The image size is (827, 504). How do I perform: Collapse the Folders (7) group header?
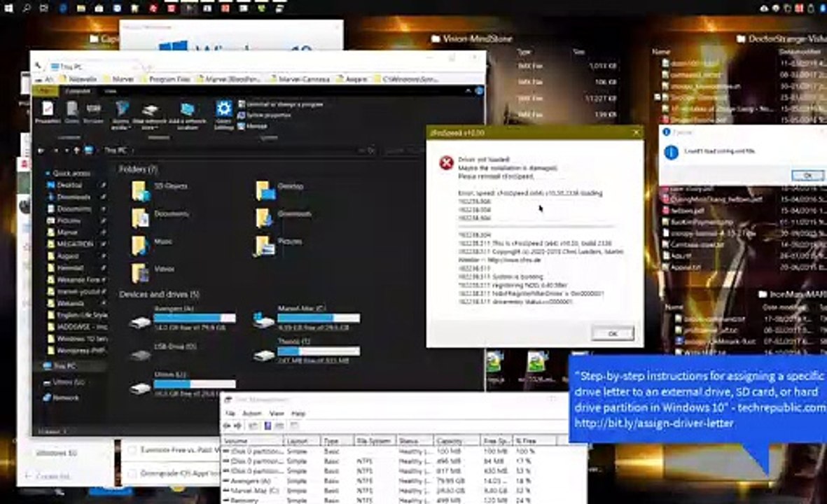point(138,169)
